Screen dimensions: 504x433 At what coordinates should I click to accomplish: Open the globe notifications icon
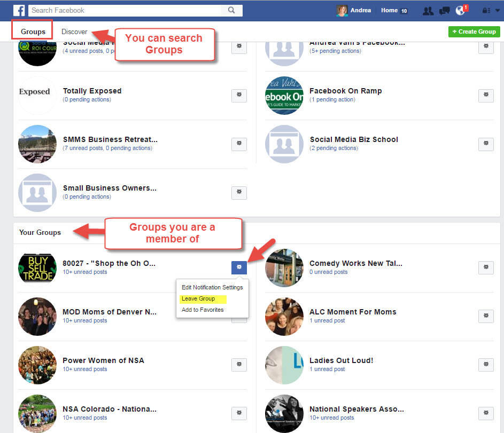(x=460, y=10)
